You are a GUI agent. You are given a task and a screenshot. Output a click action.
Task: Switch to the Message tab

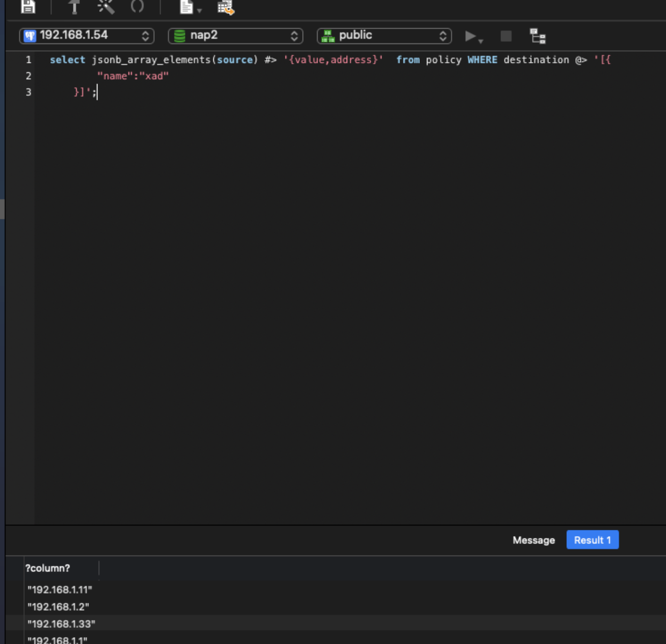coord(533,540)
